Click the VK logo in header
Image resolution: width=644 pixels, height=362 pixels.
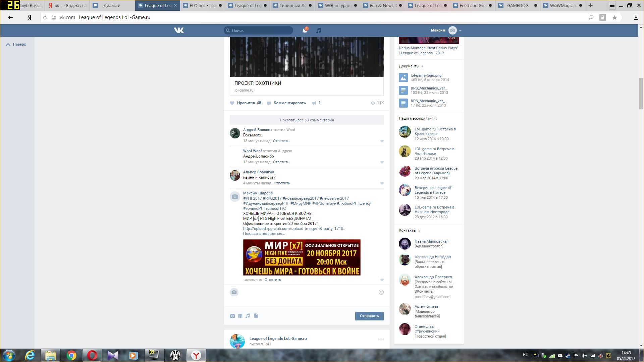pos(179,31)
